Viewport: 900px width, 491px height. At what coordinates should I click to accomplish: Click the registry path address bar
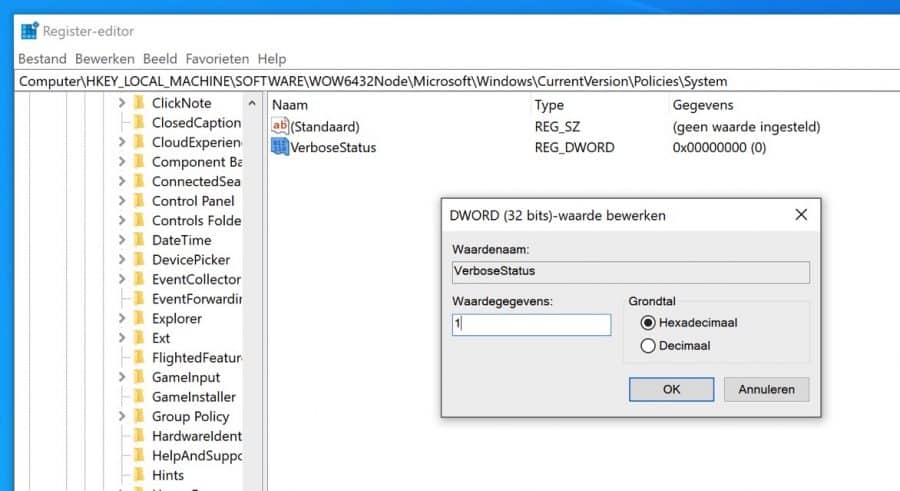click(x=457, y=81)
